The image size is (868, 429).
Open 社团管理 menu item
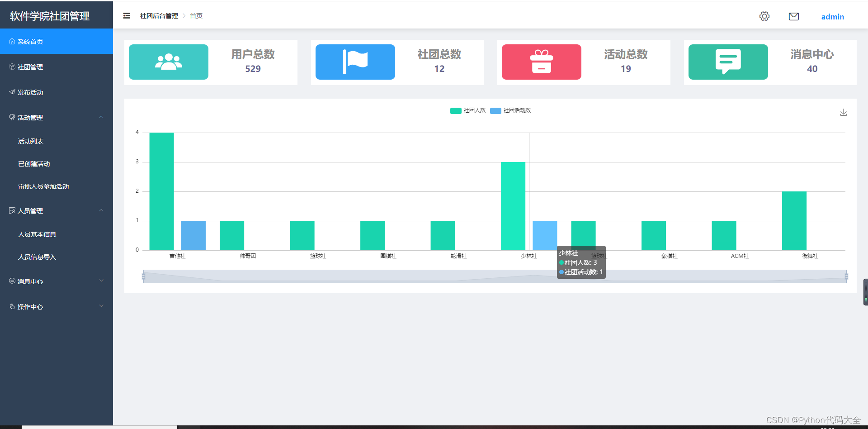[x=57, y=67]
